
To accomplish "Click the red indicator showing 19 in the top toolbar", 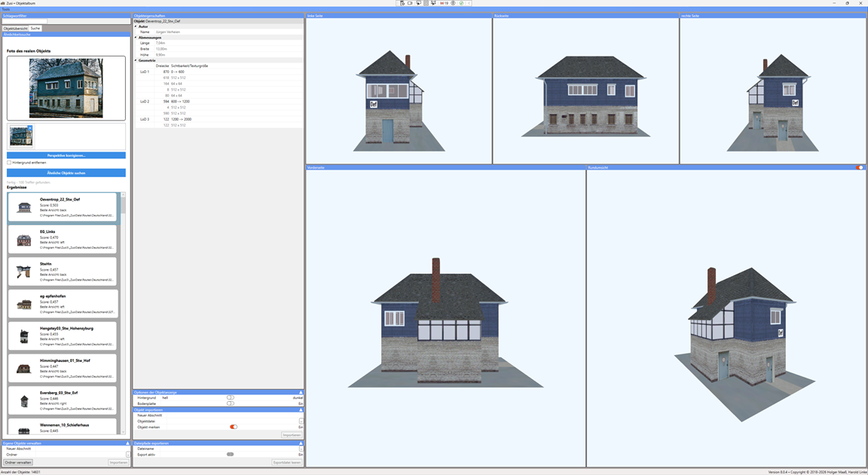I will click(444, 3).
